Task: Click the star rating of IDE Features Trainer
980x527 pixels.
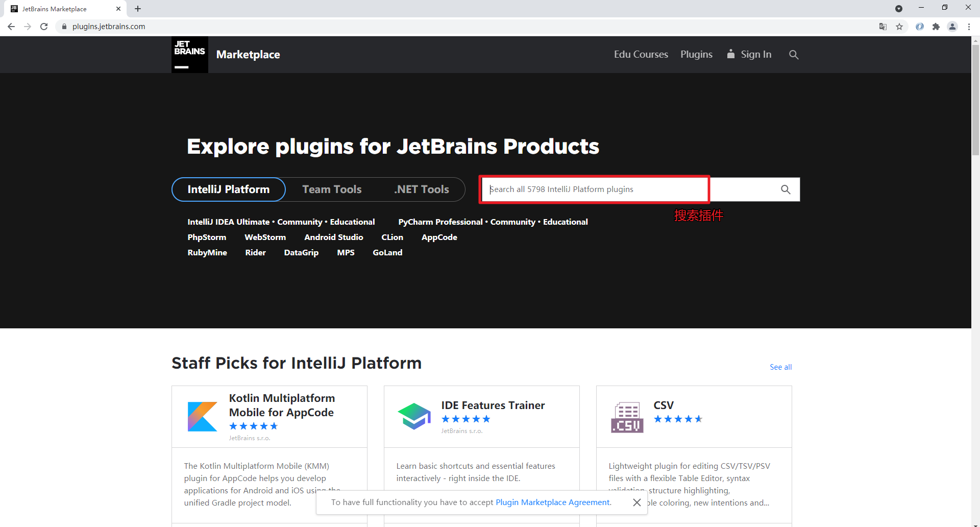Action: pos(466,419)
